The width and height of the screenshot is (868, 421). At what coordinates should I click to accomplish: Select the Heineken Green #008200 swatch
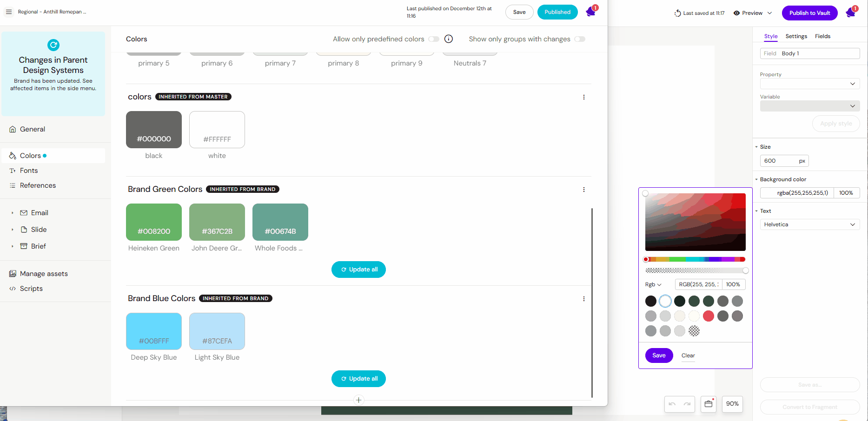(154, 222)
